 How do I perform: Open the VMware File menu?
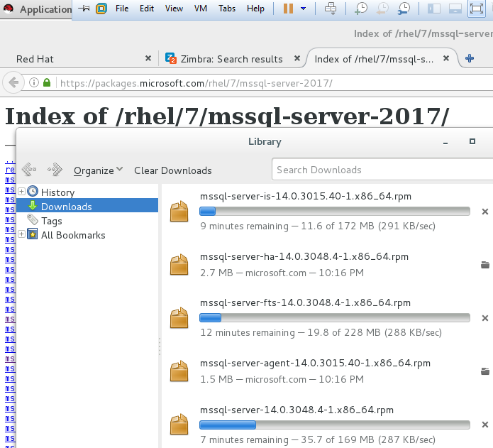(x=122, y=9)
